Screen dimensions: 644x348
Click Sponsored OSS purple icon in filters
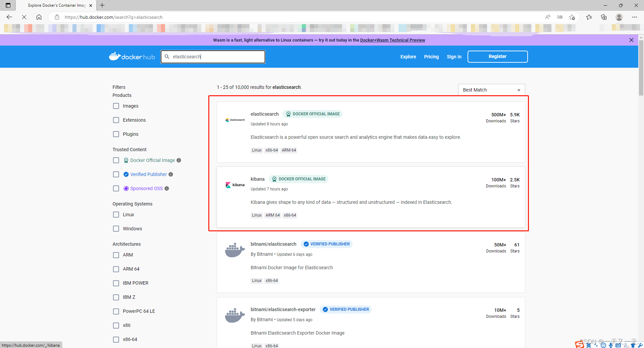(x=126, y=188)
